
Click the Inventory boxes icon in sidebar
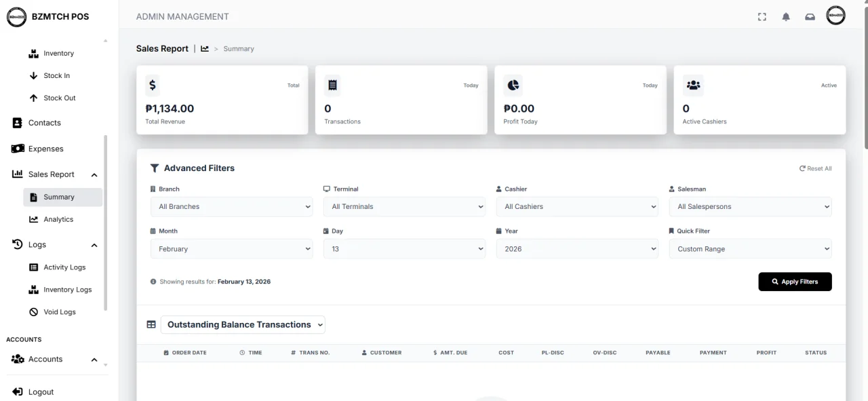(x=34, y=54)
